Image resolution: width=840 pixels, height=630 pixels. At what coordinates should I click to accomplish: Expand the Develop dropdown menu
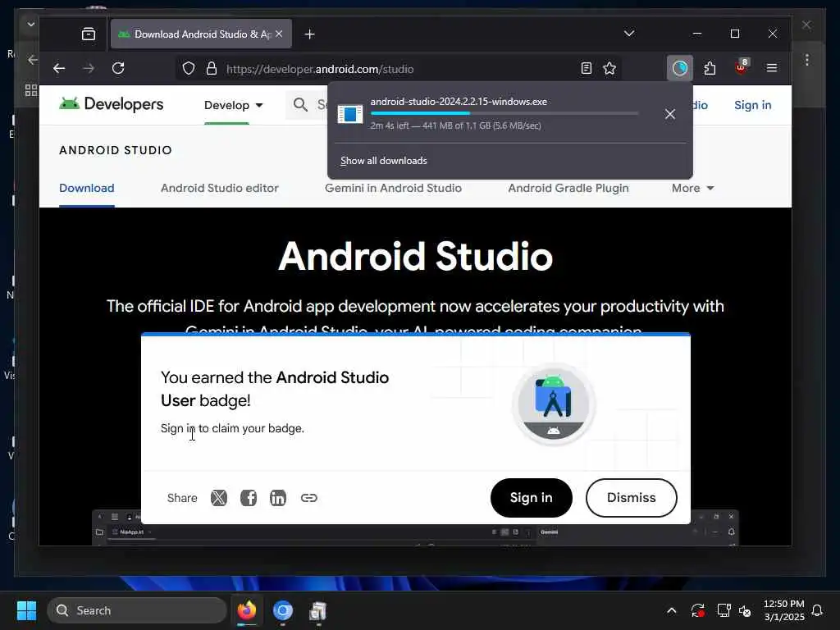(x=234, y=105)
